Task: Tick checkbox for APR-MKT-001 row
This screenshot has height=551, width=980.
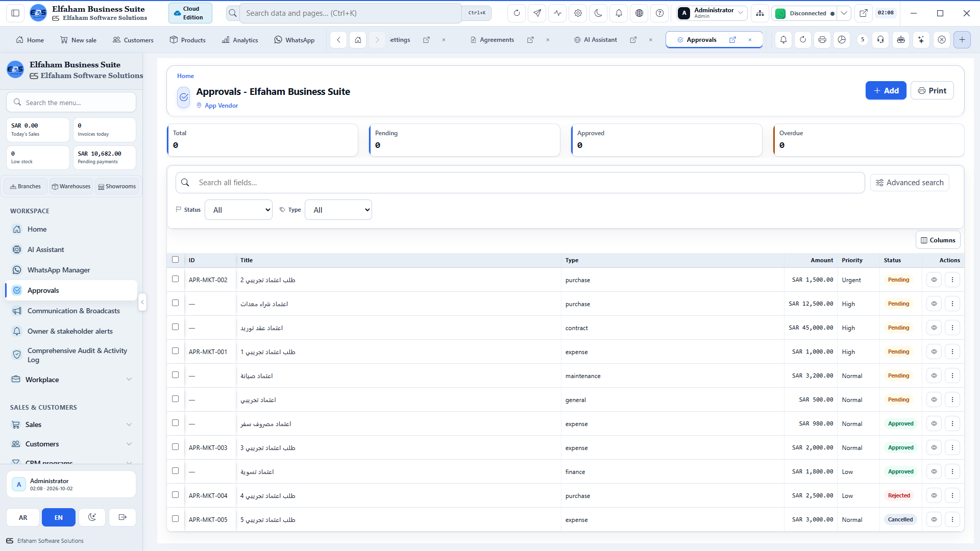Action: (176, 351)
